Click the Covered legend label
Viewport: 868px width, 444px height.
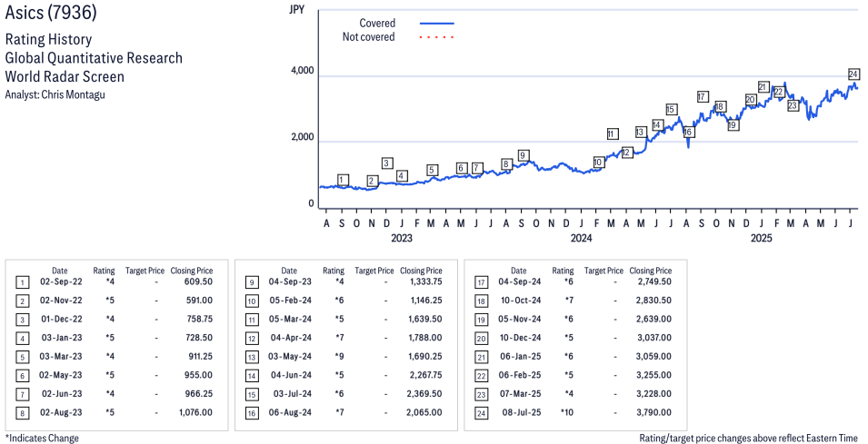click(377, 24)
